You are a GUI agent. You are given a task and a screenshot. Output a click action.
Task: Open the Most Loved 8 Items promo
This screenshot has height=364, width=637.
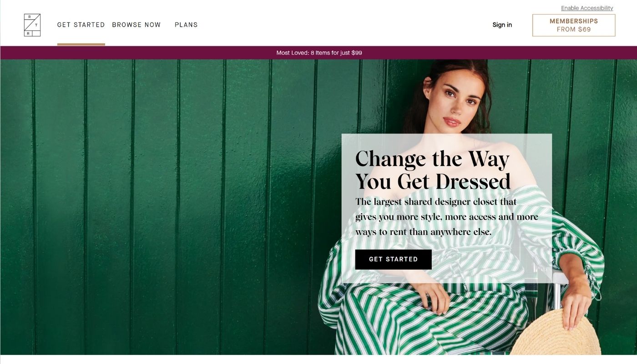pyautogui.click(x=319, y=53)
